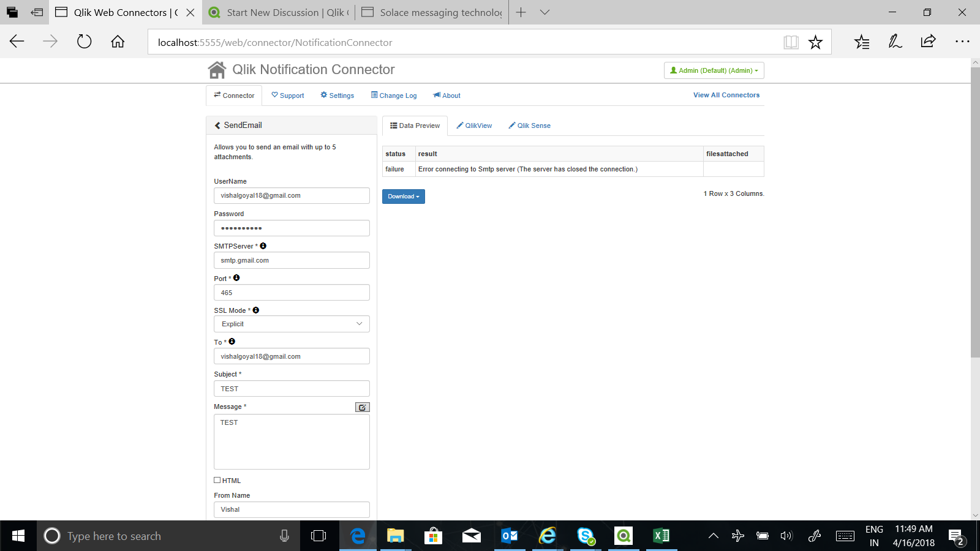Add page to favorites star

point(815,42)
